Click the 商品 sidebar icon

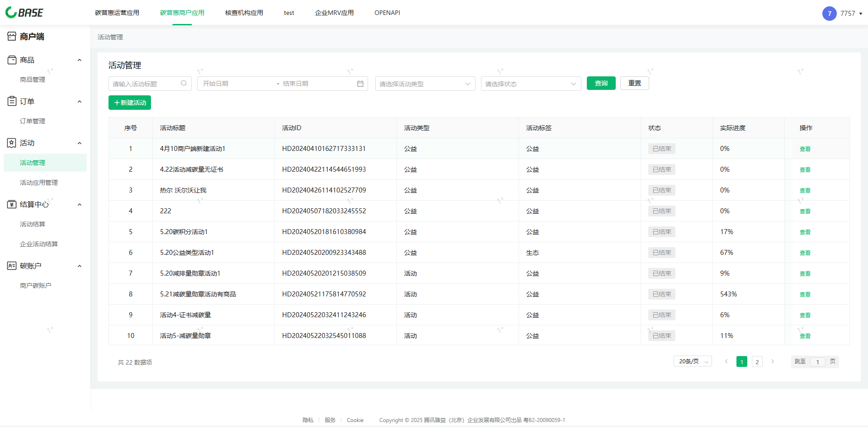(12, 60)
